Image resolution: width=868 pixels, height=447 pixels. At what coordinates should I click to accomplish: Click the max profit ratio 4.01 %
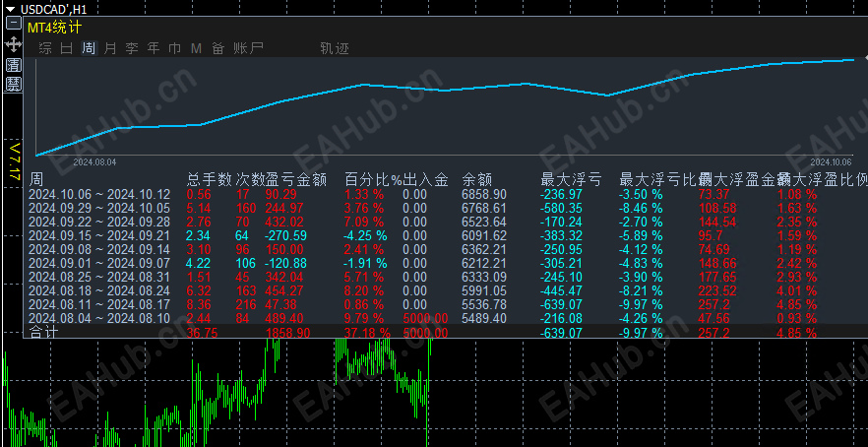[x=797, y=290]
